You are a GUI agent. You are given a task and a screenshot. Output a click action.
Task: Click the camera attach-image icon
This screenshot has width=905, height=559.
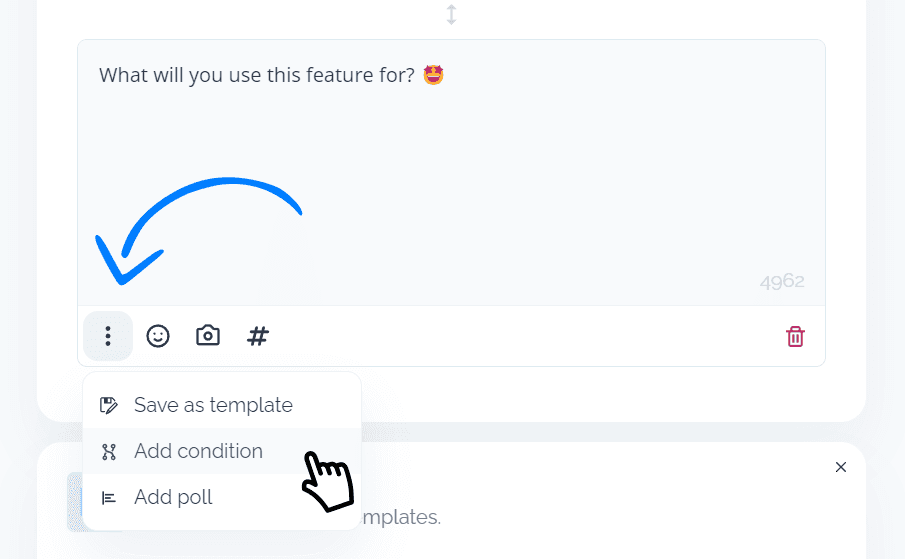click(x=208, y=335)
